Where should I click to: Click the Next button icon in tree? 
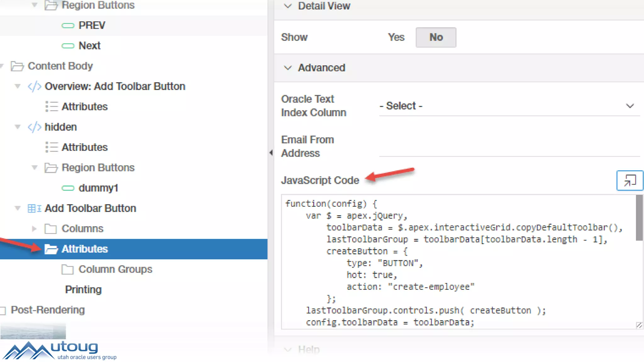[68, 46]
